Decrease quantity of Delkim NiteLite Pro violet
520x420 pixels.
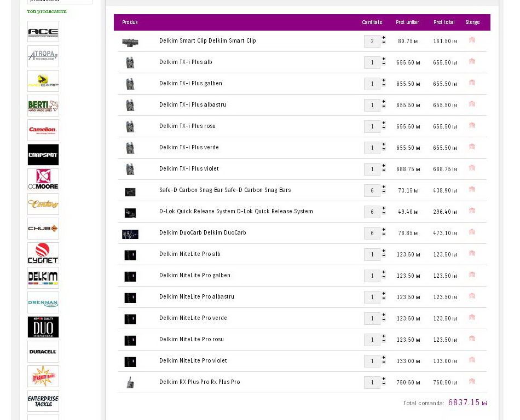point(384,364)
